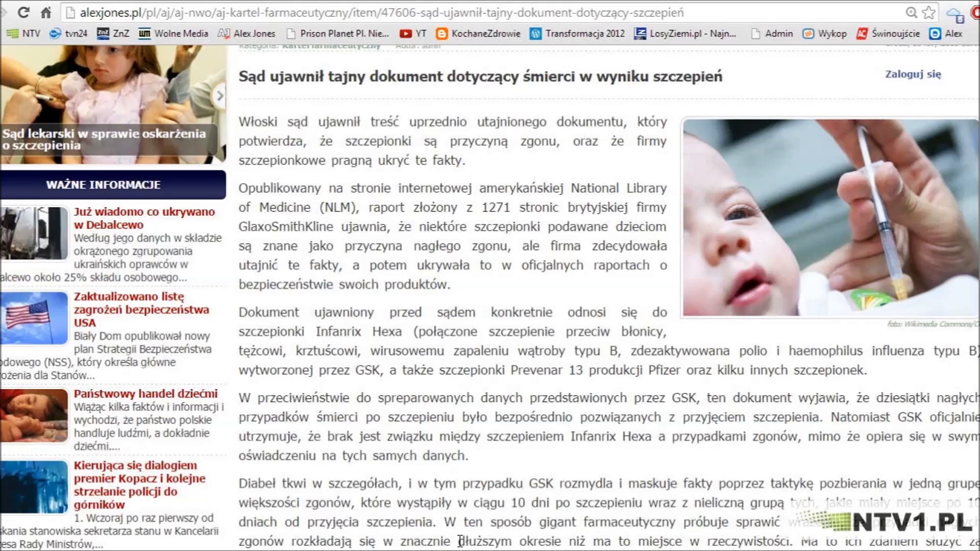The width and height of the screenshot is (980, 551).
Task: Open the tvn24 bookmark
Action: pyautogui.click(x=68, y=34)
